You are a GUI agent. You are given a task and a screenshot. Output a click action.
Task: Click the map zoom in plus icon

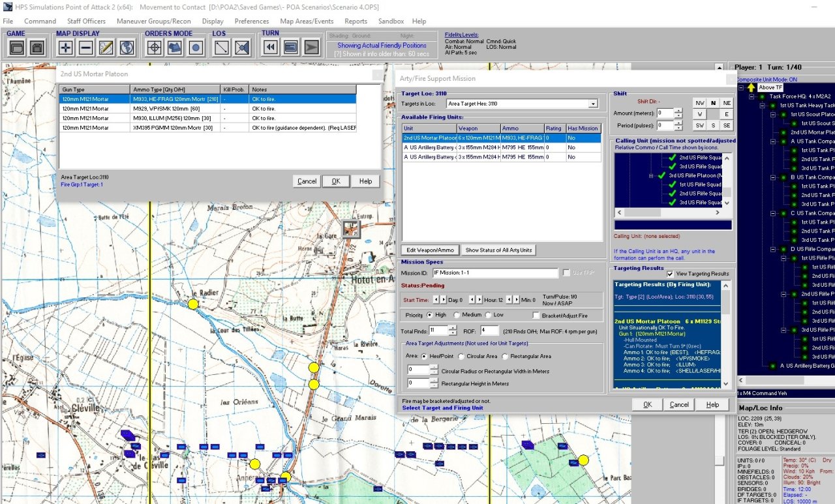[x=66, y=47]
